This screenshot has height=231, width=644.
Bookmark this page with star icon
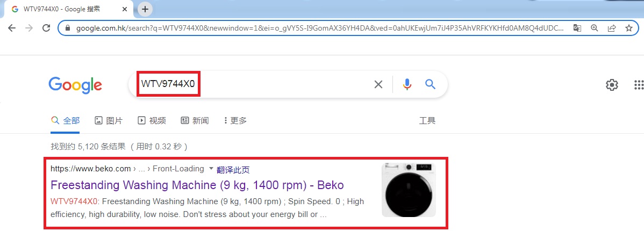point(628,28)
